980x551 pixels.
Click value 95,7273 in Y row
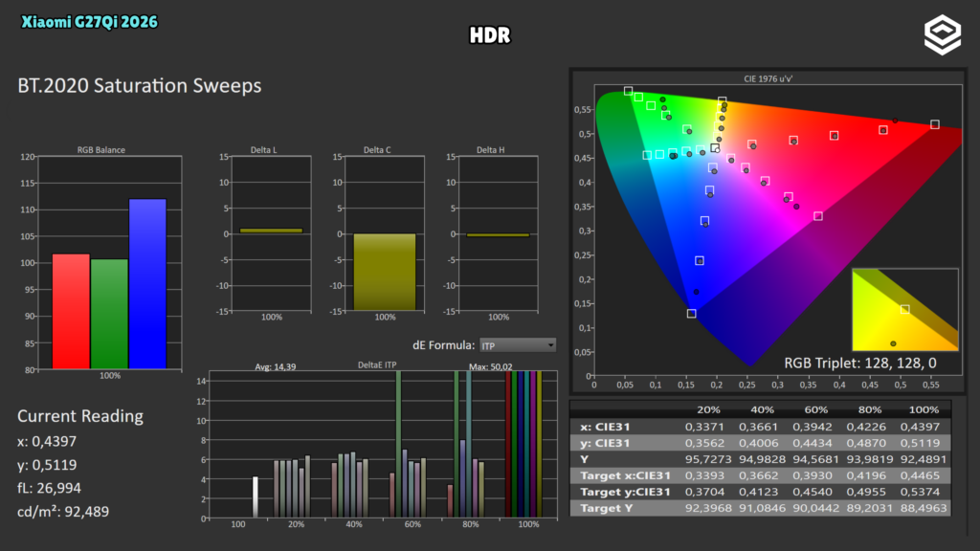point(708,459)
